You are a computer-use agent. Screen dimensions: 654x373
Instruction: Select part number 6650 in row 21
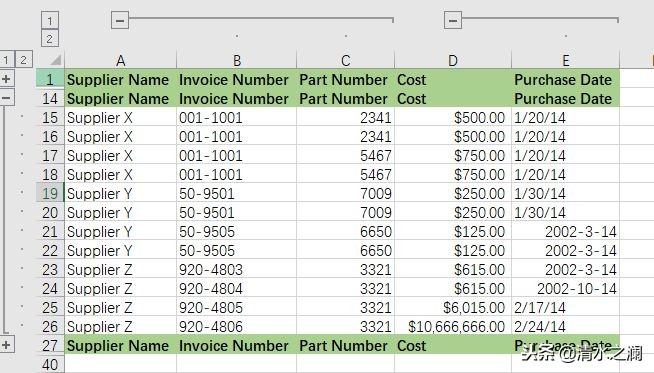[x=345, y=231]
